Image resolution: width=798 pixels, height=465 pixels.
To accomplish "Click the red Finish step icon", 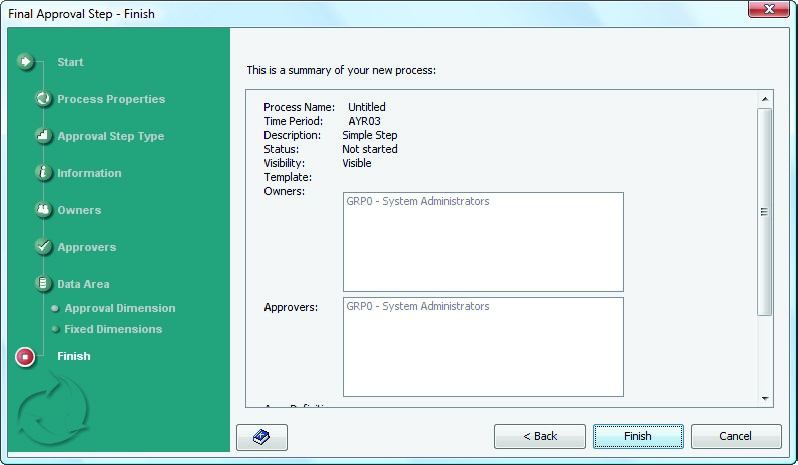I will click(x=25, y=357).
